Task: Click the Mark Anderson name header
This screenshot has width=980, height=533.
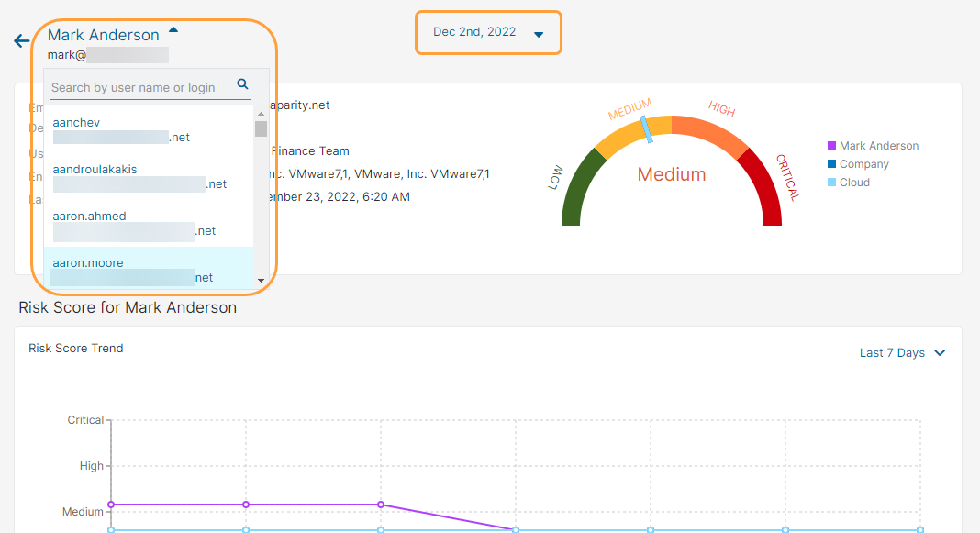Action: 103,34
